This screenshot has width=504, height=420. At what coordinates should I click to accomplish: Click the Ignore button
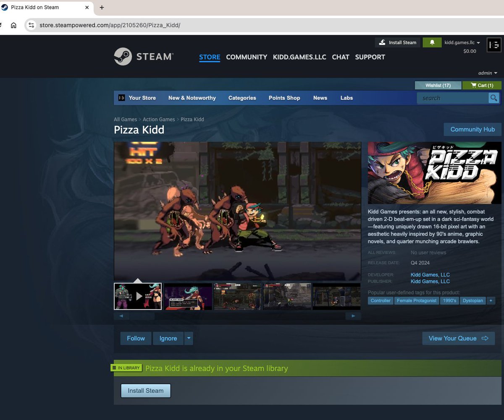[168, 338]
